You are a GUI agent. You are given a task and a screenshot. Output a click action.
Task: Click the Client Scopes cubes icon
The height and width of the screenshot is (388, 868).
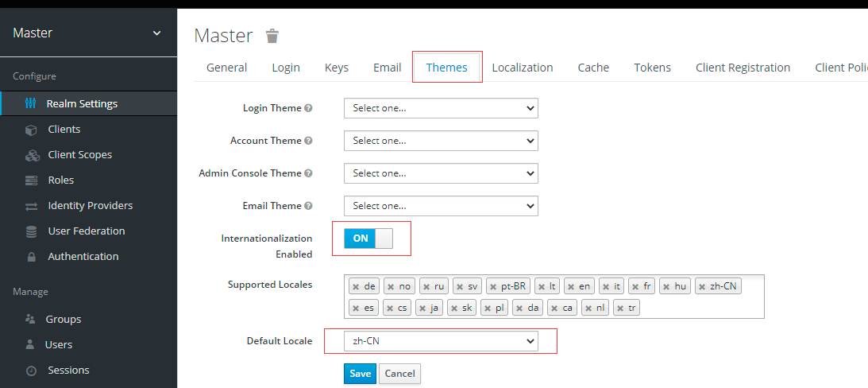coord(32,155)
